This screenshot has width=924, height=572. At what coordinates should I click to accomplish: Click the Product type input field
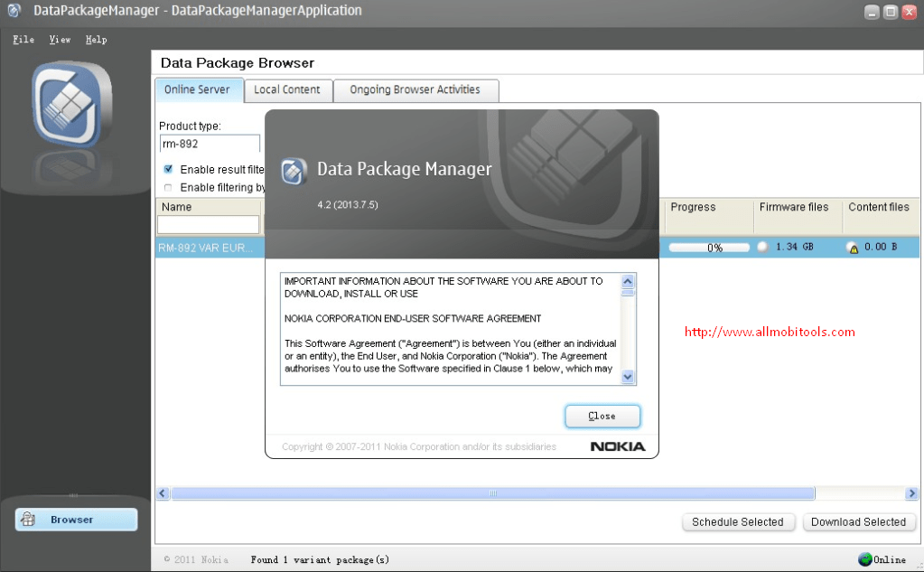point(210,144)
